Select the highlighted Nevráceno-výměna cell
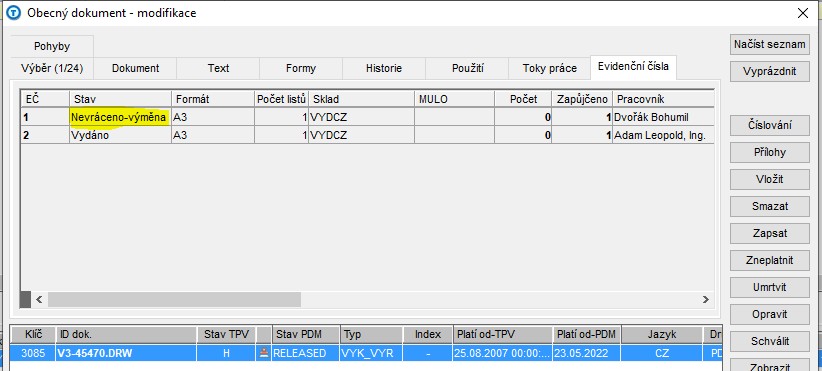The image size is (822, 371). [121, 117]
